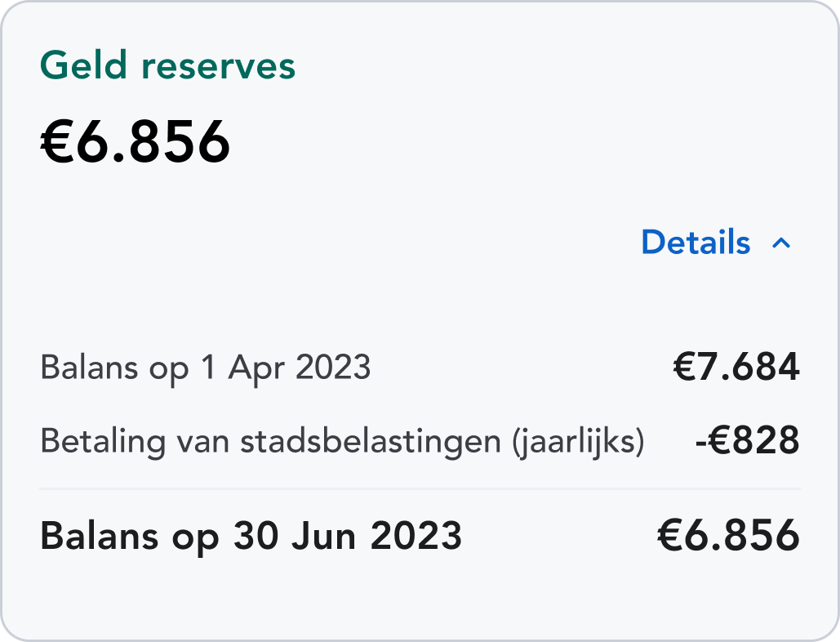The height and width of the screenshot is (642, 840).
Task: Select the Balans op 1 Apr 2023 label
Action: coord(205,368)
